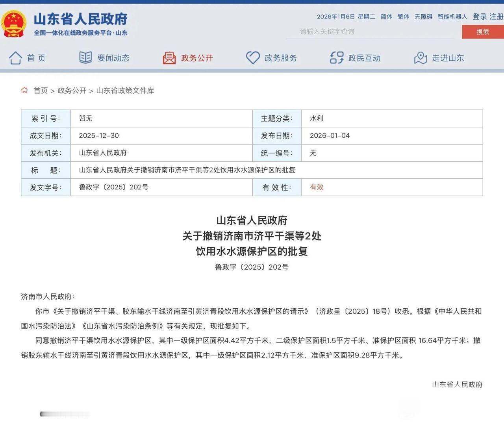Image resolution: width=504 pixels, height=424 pixels.
Task: Click the 山东省人民政府 site title
Action: click(x=81, y=19)
